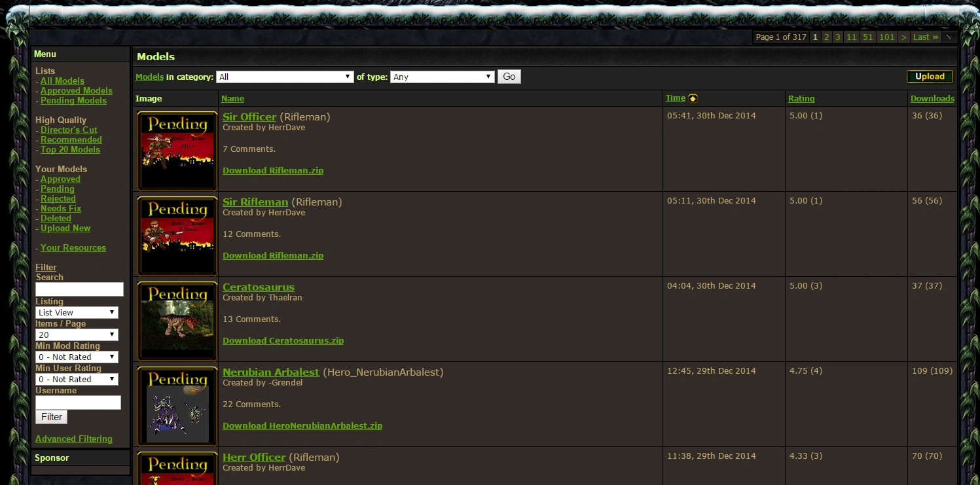Focus the Search input field
Viewport: 980px width, 485px height.
[79, 289]
